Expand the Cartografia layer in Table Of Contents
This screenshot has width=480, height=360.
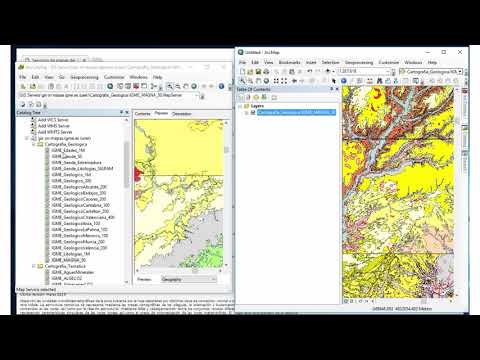coord(246,113)
